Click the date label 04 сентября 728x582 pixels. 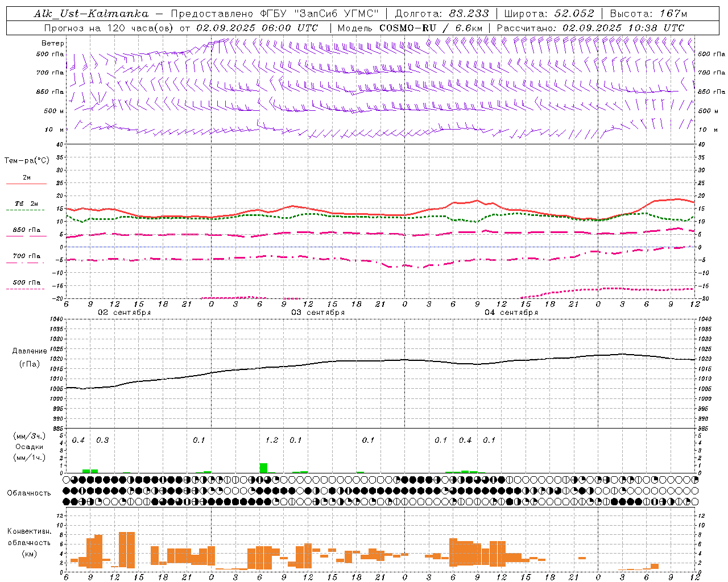[x=511, y=313]
